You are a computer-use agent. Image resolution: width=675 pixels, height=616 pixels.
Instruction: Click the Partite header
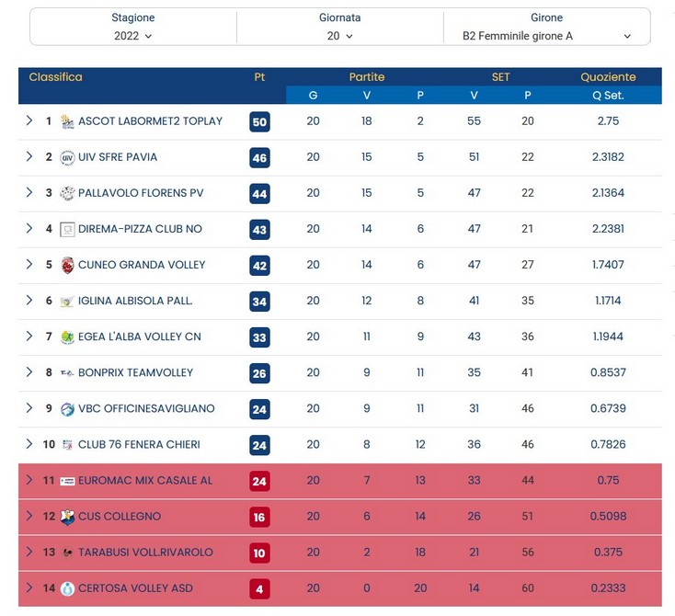[367, 77]
